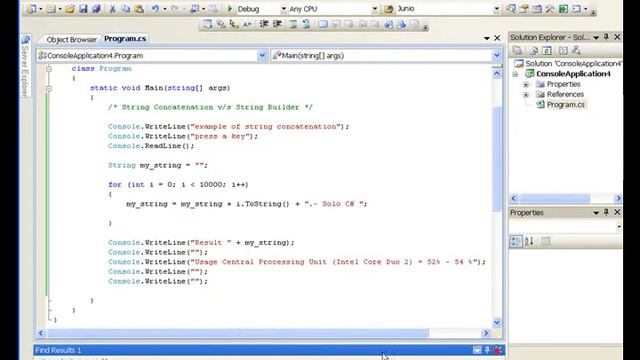Screen dimensions: 640x360
Task: Click the editor horizontal scrollbar thumb
Action: pos(238,333)
